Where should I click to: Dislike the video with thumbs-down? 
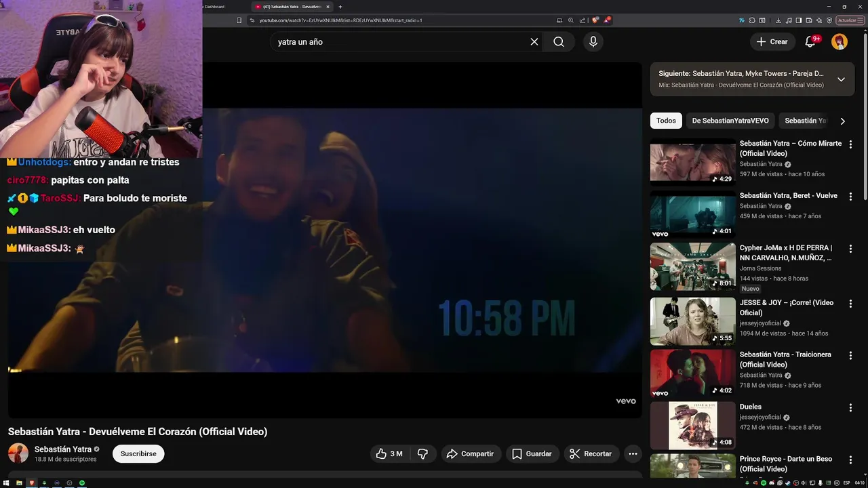pyautogui.click(x=422, y=453)
